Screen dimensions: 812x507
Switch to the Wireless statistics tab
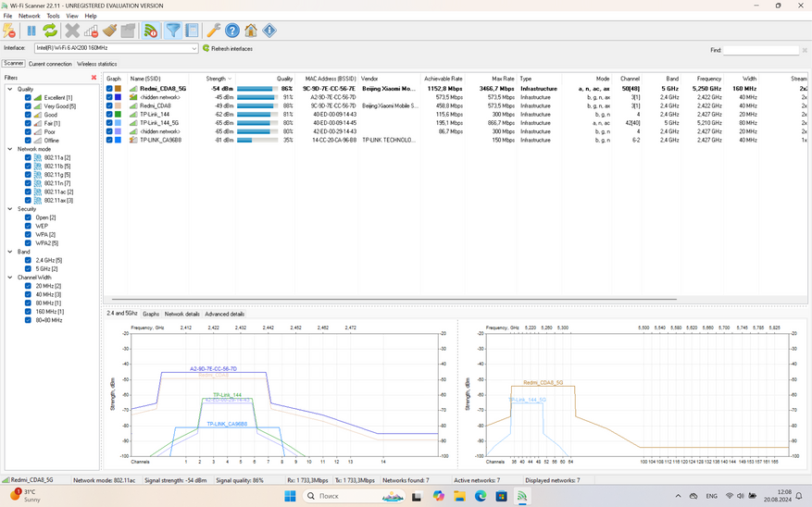click(96, 64)
